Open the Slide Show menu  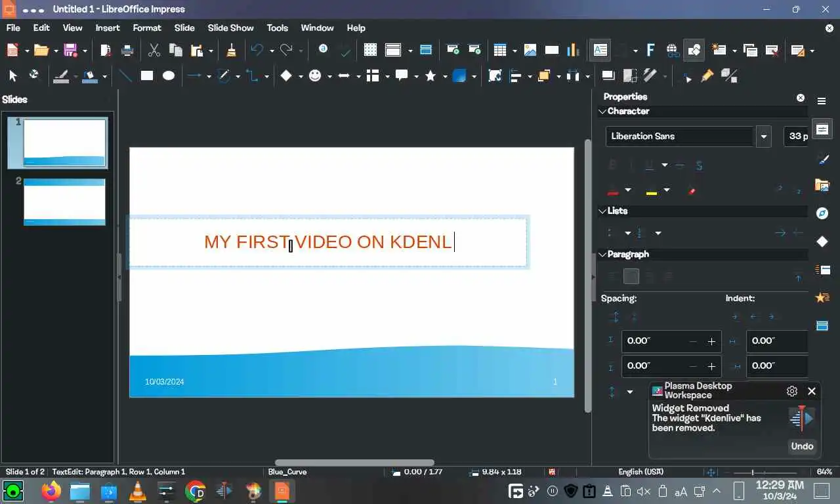tap(230, 28)
